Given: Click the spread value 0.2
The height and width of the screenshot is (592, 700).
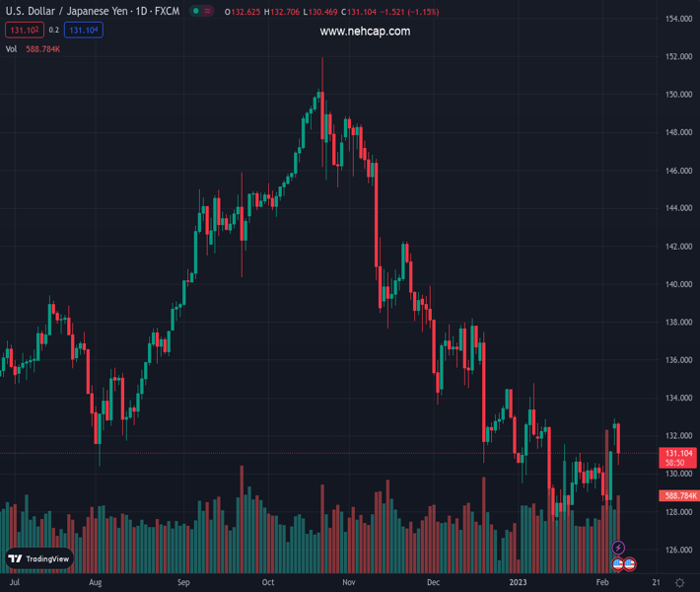Looking at the screenshot, I should [x=53, y=31].
